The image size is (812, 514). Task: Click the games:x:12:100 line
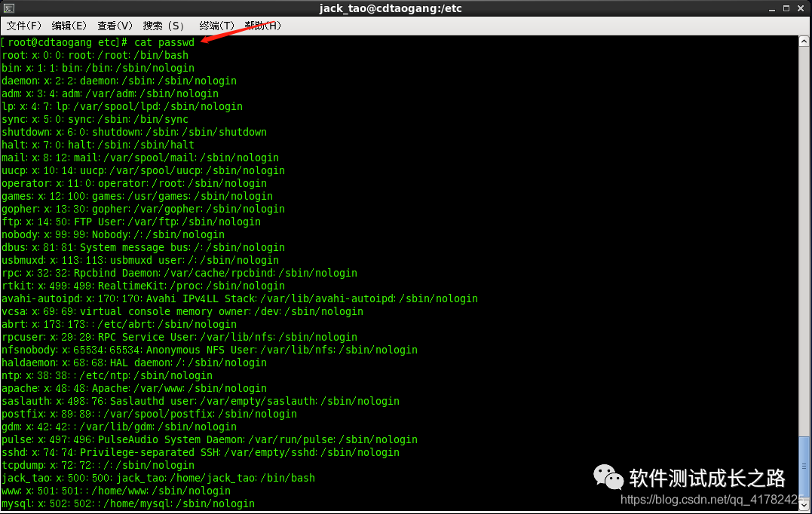[137, 196]
